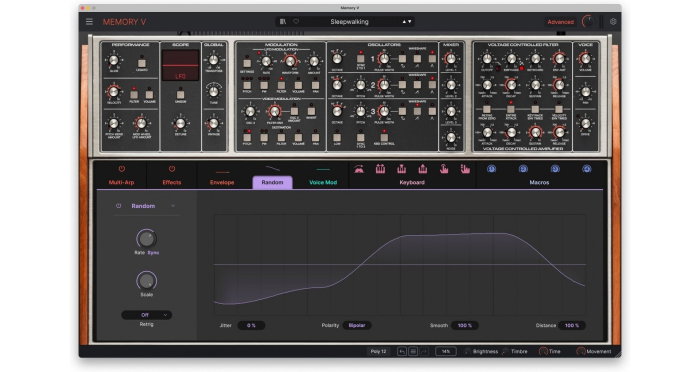Click the Smooth 100 % value field
The height and width of the screenshot is (372, 700).
[465, 326]
